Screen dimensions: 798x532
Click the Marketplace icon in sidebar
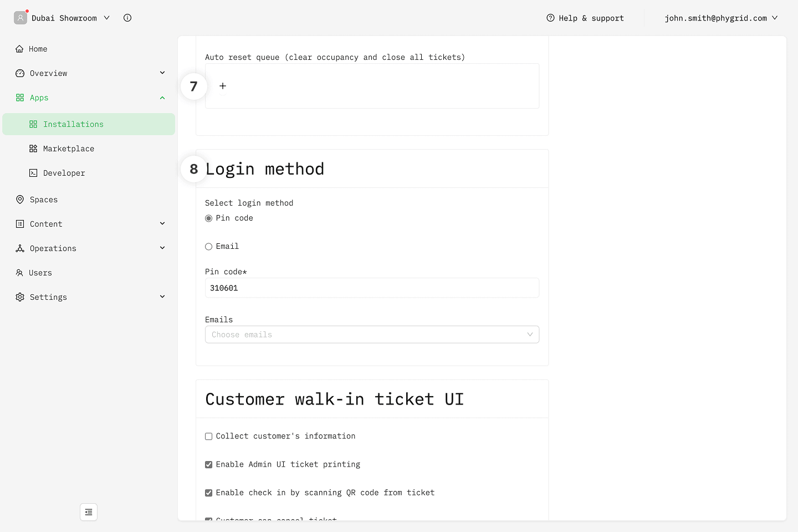pyautogui.click(x=33, y=149)
